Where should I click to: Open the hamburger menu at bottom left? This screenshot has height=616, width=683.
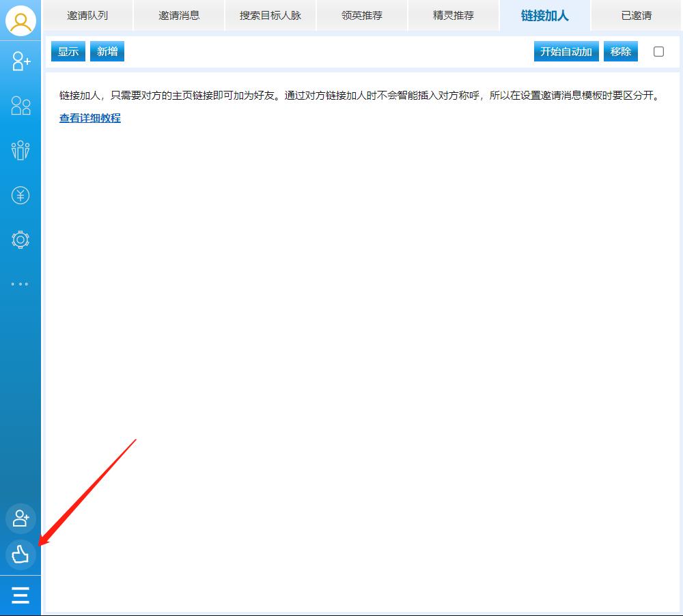(20, 595)
